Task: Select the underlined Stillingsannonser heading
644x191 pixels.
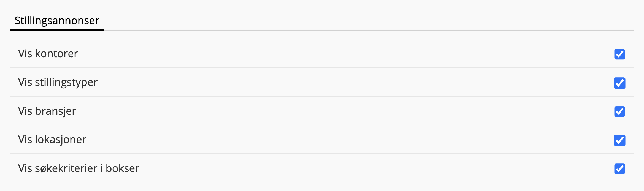Action: pos(57,21)
